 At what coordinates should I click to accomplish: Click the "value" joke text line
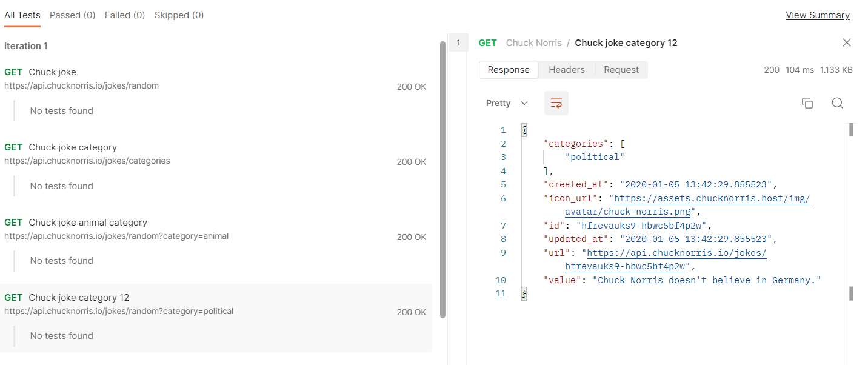(682, 280)
